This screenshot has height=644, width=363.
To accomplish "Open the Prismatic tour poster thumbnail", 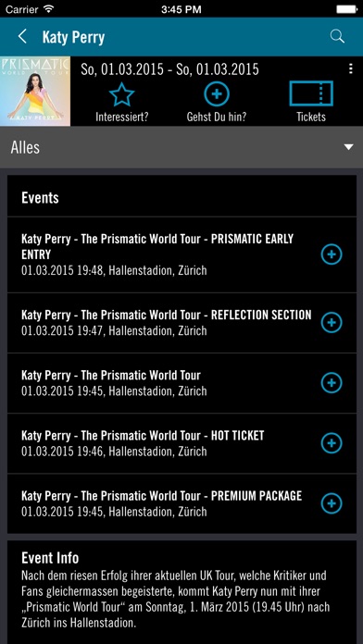I will click(35, 92).
